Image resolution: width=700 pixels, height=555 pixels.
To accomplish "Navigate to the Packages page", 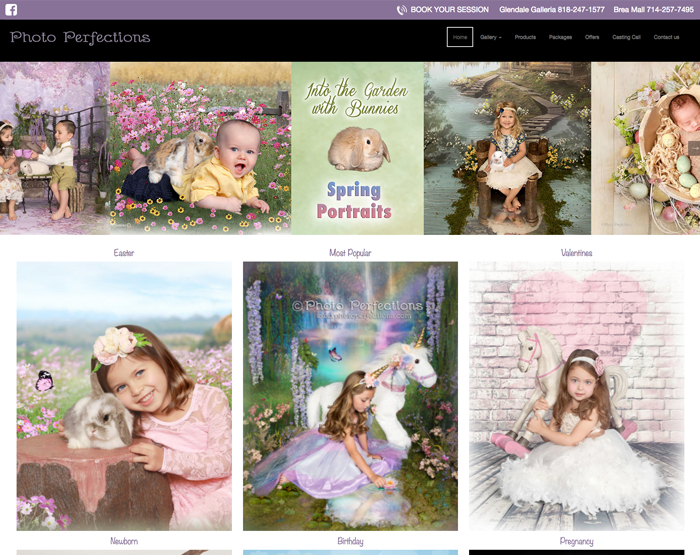I will point(560,37).
